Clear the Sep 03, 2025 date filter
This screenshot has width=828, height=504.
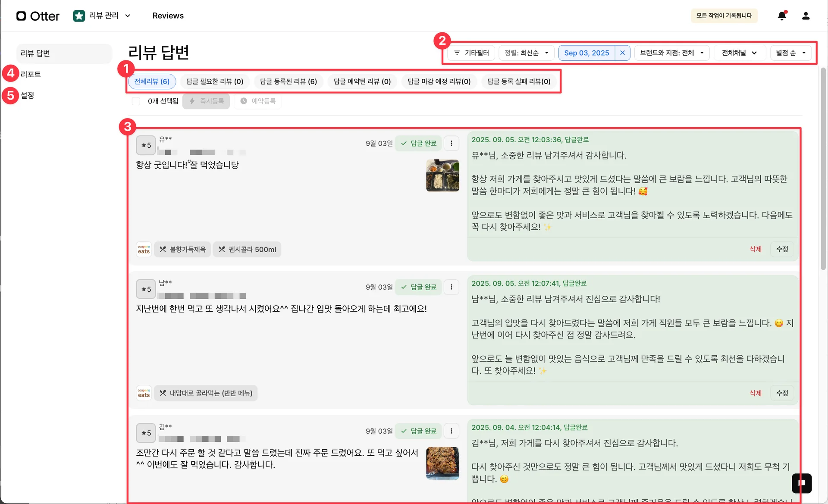(x=622, y=53)
